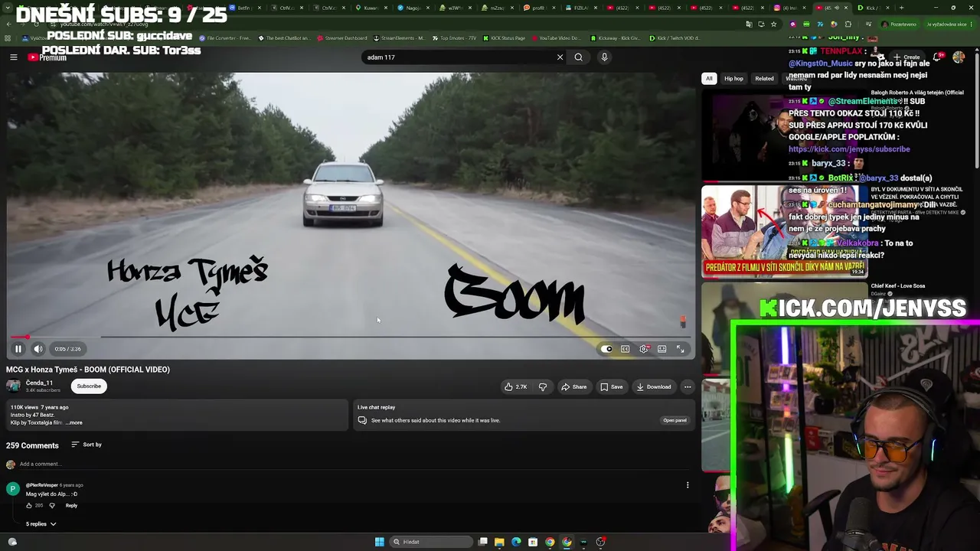Open the Predátor z filmu recommended thumbnail
The height and width of the screenshot is (551, 980).
[783, 231]
